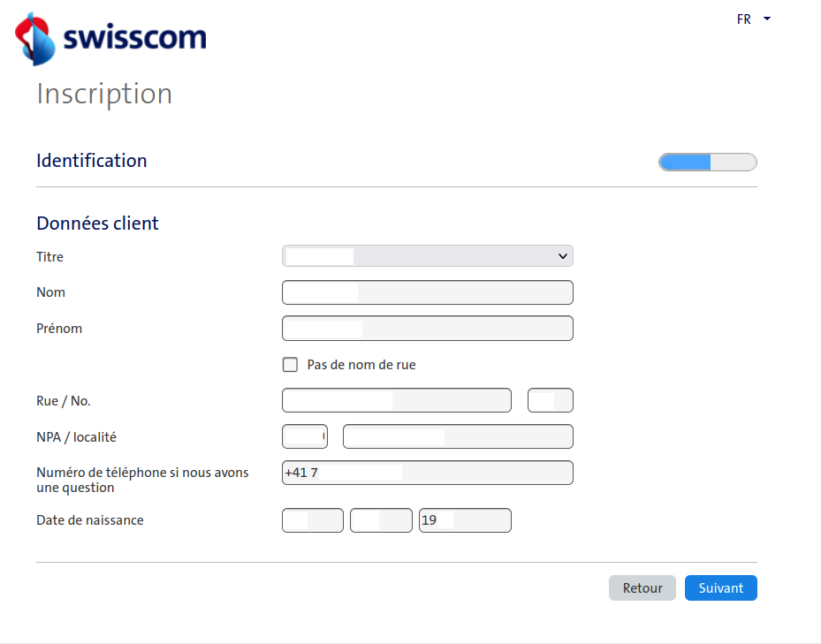
Task: Click the Suivant button
Action: tap(720, 588)
